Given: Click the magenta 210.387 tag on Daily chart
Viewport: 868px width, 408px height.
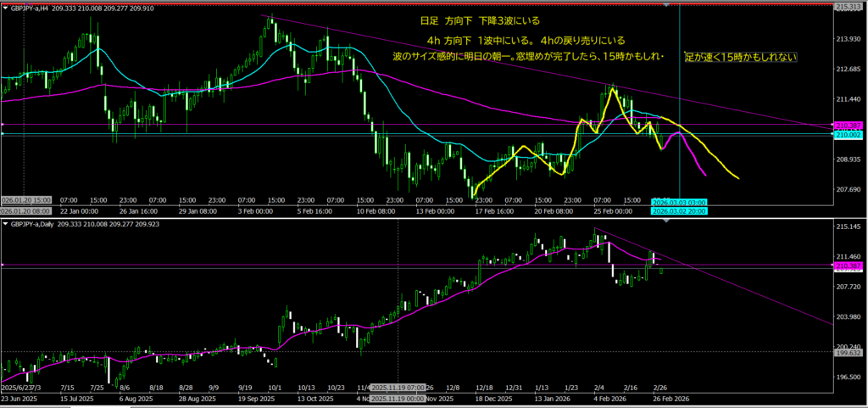Looking at the screenshot, I should [849, 265].
